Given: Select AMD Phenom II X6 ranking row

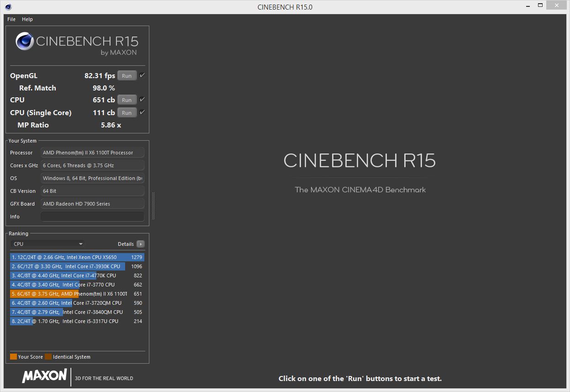Looking at the screenshot, I should (x=77, y=294).
